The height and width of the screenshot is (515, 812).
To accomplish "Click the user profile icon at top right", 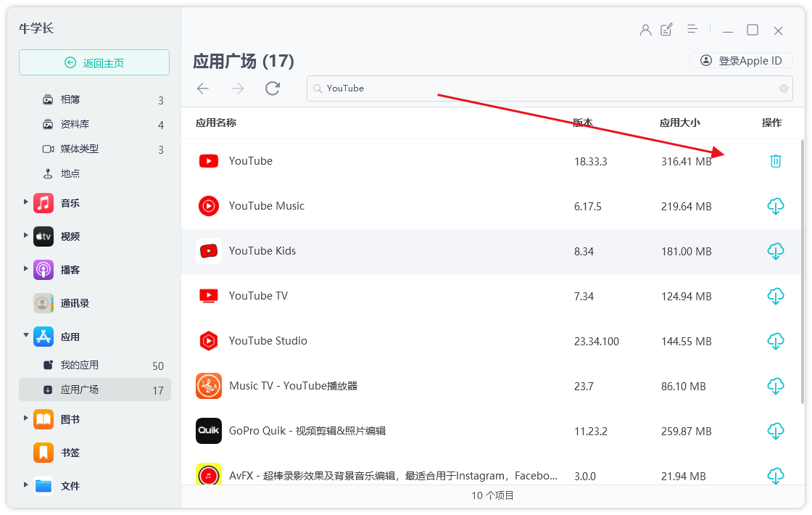I will [645, 30].
